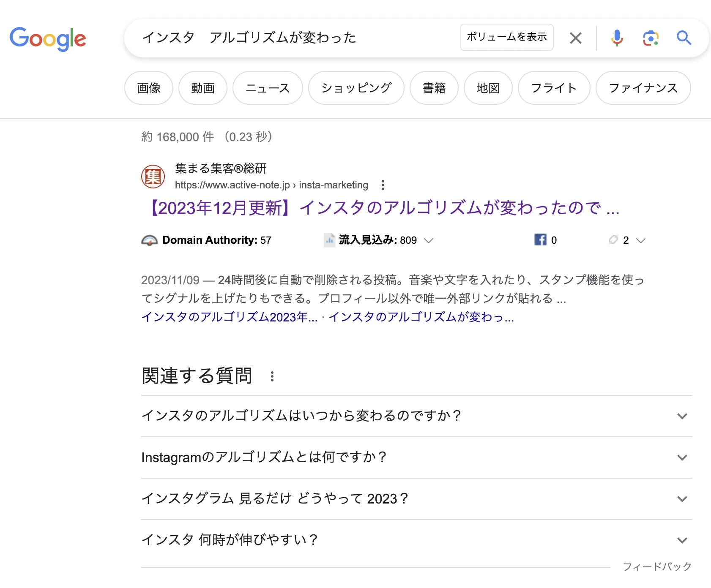
Task: Click the 集まる集客 site favicon
Action: 153,177
